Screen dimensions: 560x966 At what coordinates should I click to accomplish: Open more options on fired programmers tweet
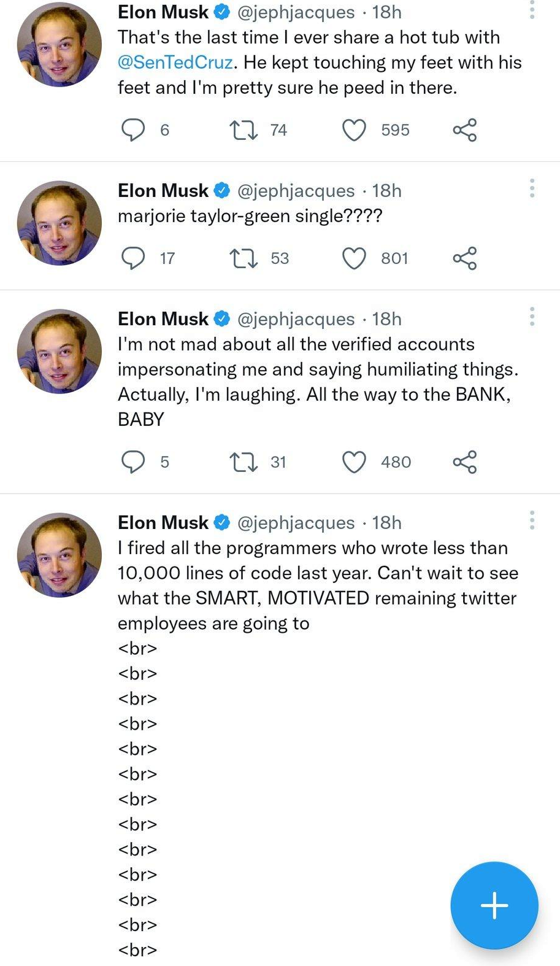click(x=532, y=520)
